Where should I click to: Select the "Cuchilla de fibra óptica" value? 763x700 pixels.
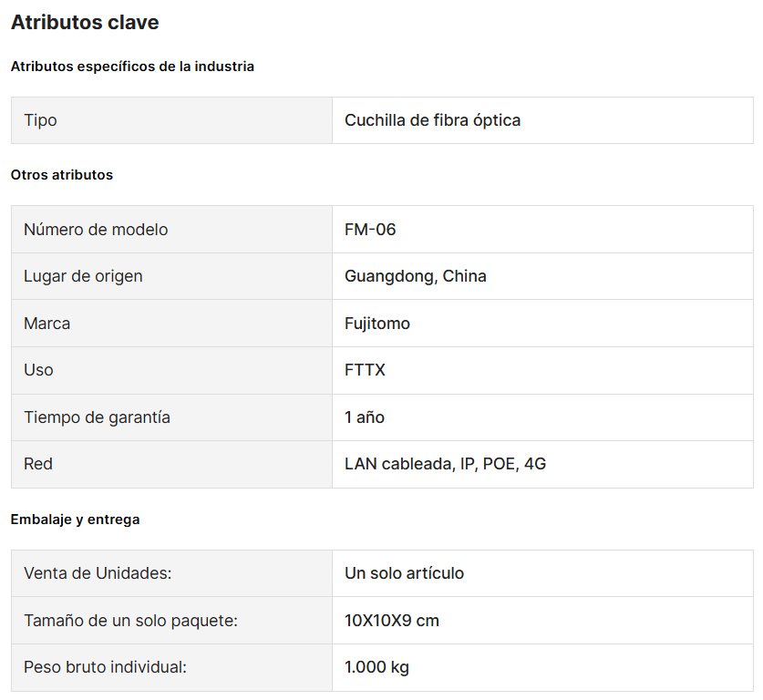[432, 120]
